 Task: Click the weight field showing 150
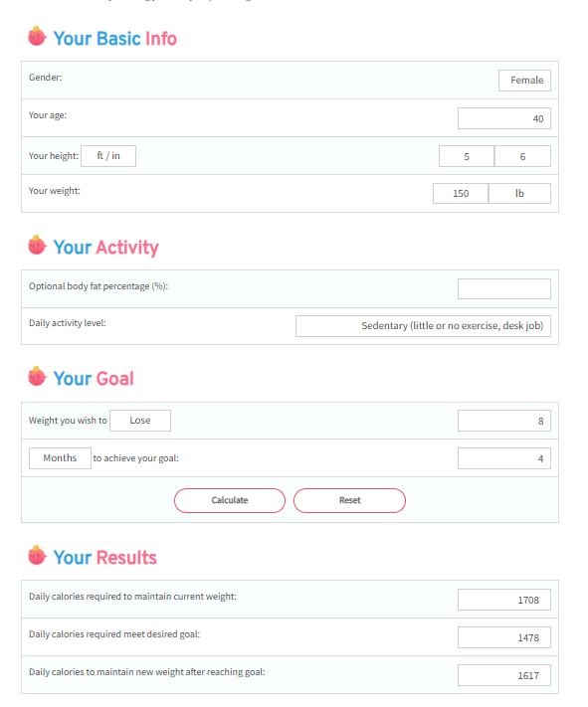tap(461, 194)
